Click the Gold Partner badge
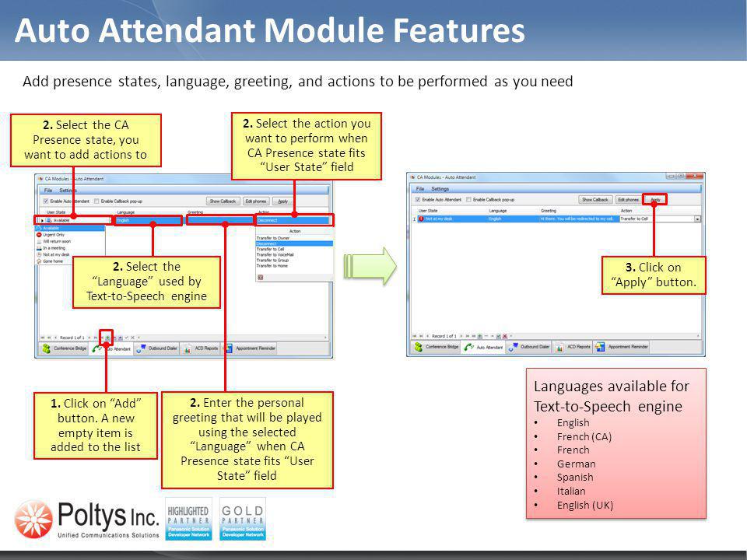747x560 pixels. click(243, 519)
